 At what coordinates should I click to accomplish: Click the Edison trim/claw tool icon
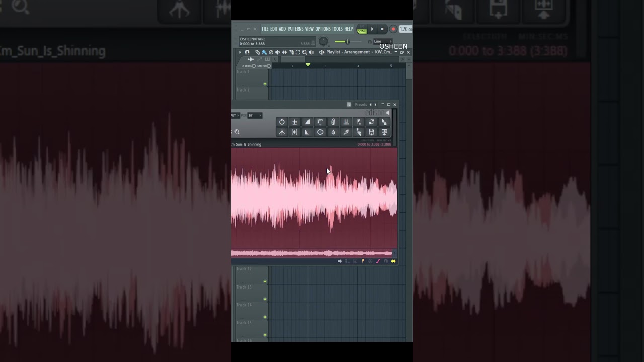tap(282, 132)
